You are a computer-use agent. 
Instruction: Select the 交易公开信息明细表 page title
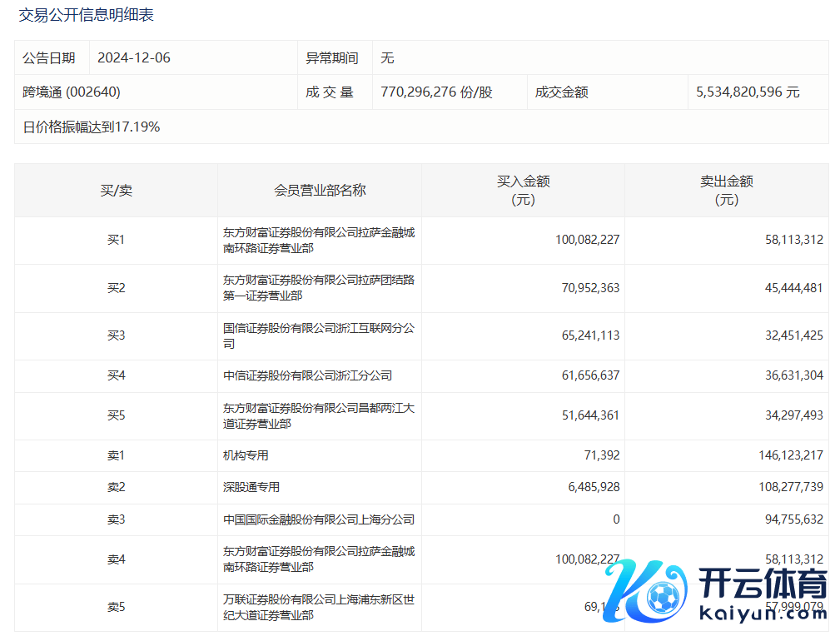[x=86, y=15]
